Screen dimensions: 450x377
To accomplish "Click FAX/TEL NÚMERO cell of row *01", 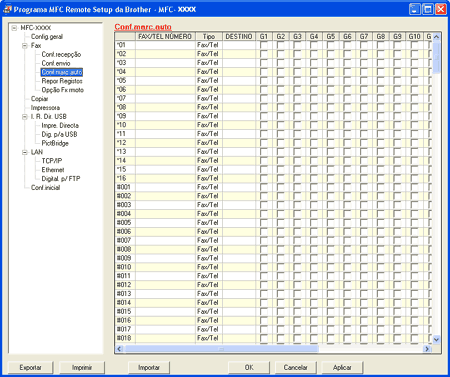I will click(x=165, y=45).
